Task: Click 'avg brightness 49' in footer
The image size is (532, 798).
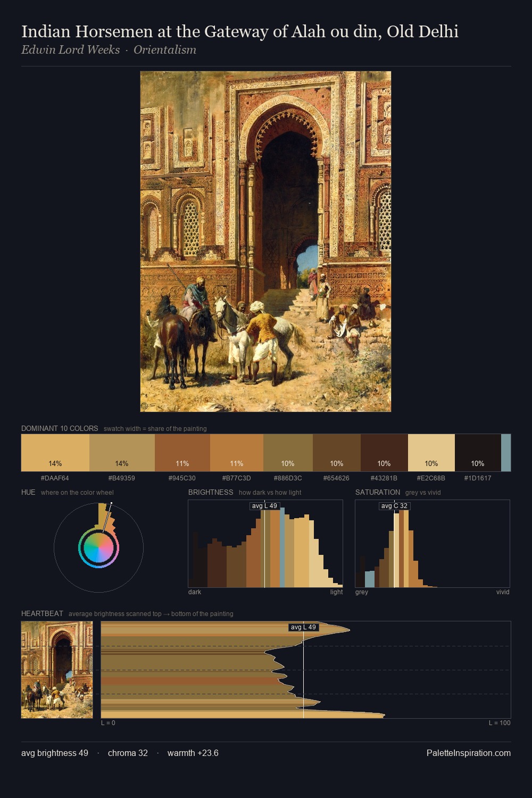Action: pos(55,753)
